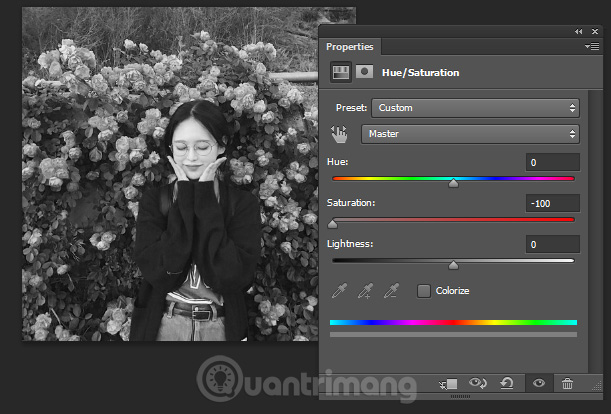Click the Hue value field

(x=553, y=163)
